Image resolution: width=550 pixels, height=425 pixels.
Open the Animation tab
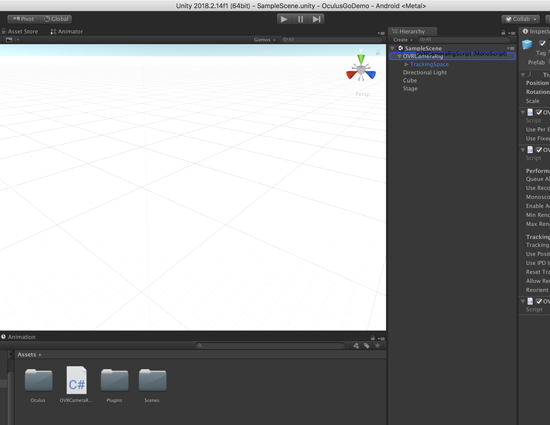18,337
